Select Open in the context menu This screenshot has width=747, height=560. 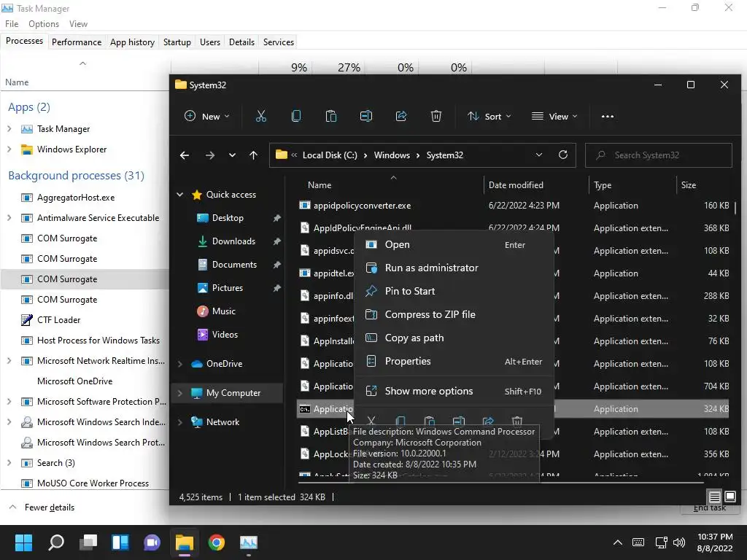coord(454,245)
